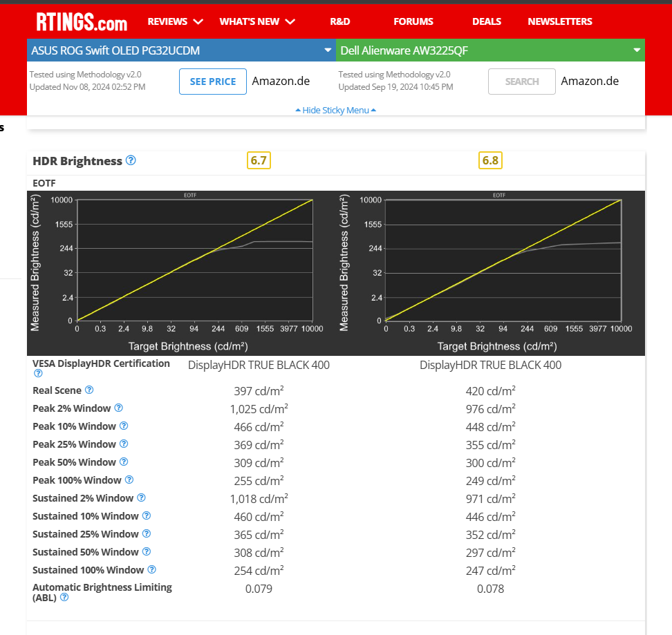Open ASUS ROG Swift OLED PG32UCDM product dropdown
672x635 pixels.
(181, 50)
